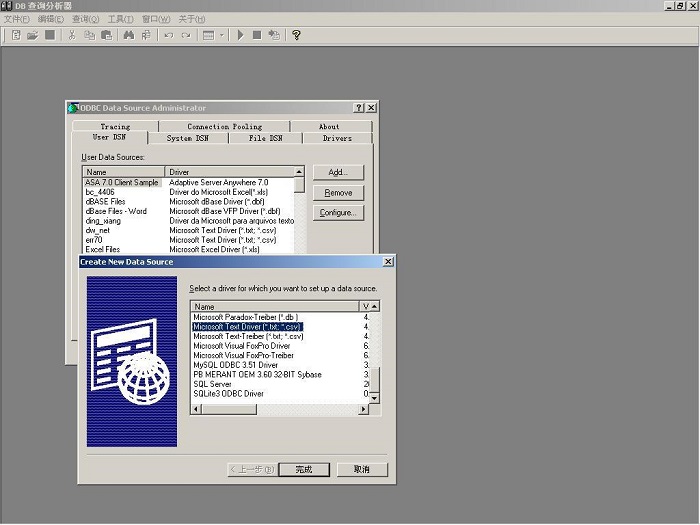The height and width of the screenshot is (525, 700).
Task: Open the dropdown arrow beside grid icon
Action: 221,35
